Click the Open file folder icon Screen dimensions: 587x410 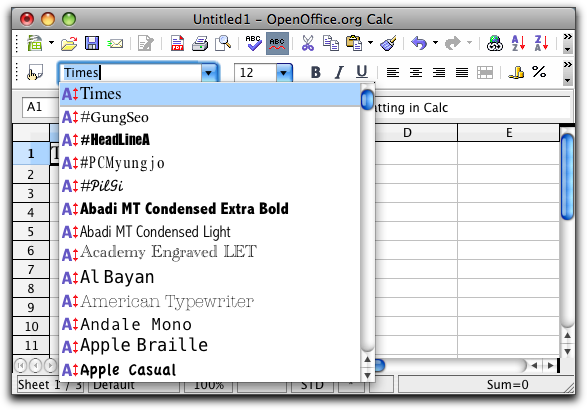[69, 43]
